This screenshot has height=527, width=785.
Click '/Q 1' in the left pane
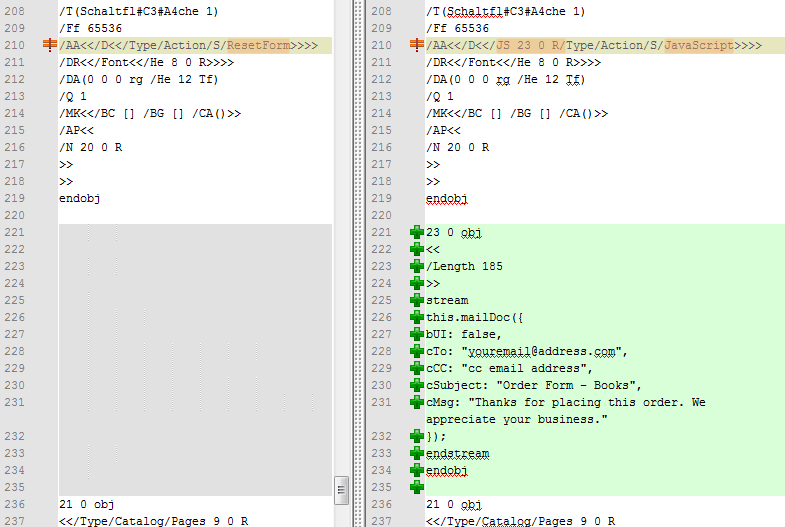point(73,96)
